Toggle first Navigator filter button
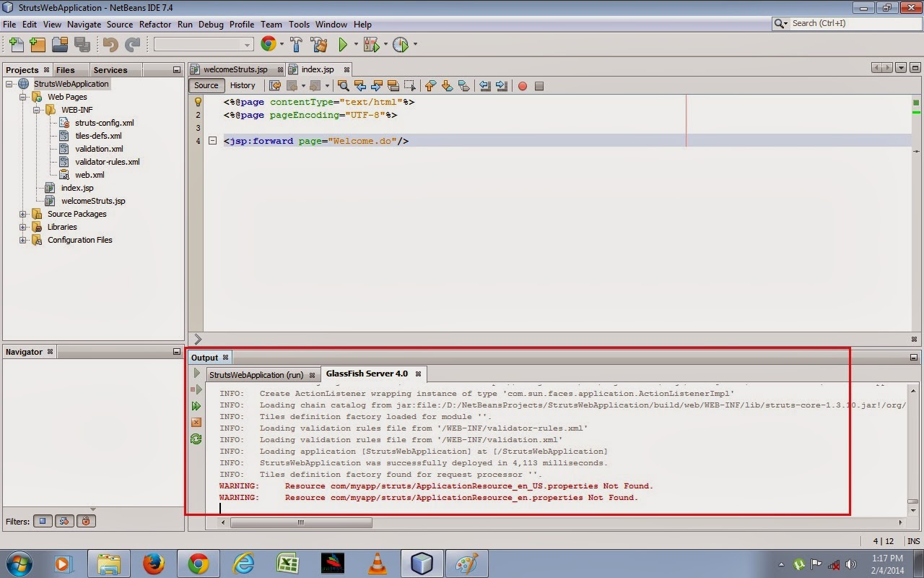The image size is (924, 578). click(x=43, y=521)
